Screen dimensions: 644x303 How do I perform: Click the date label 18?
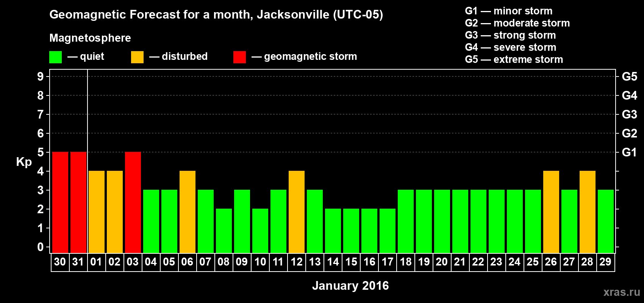click(405, 262)
